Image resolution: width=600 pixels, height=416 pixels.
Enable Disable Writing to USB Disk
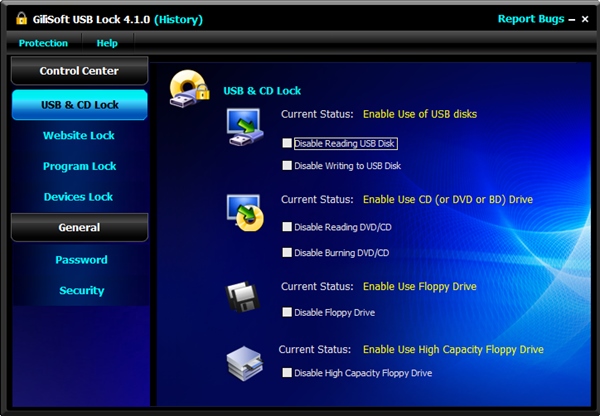pos(287,165)
